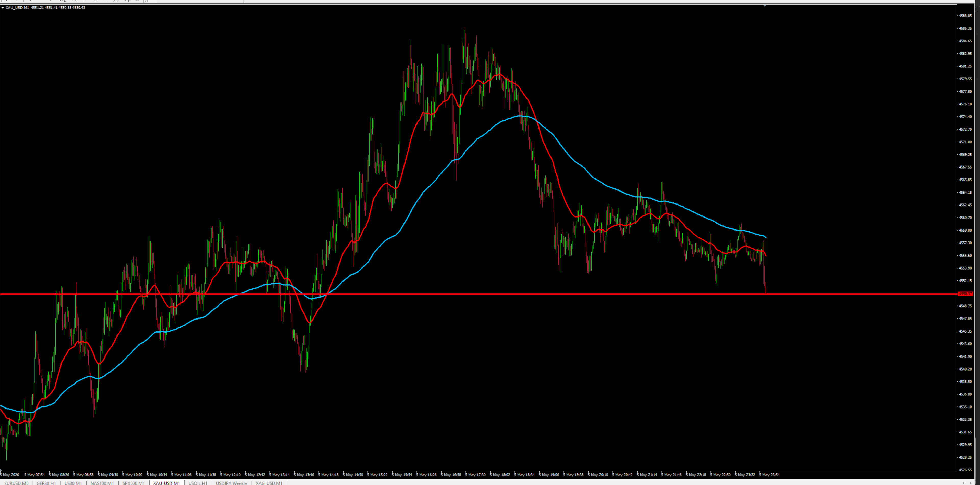
Task: Open the USDJPY,Weekly chart tab
Action: pos(232,483)
